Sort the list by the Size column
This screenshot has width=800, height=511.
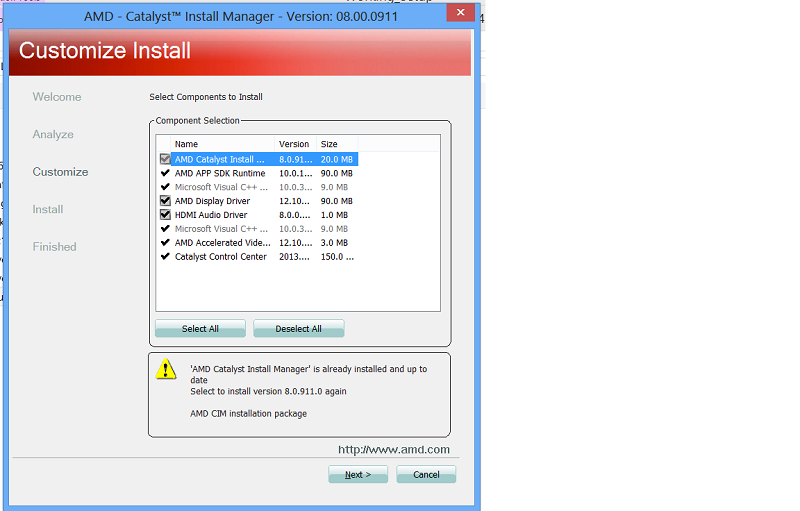coord(337,144)
